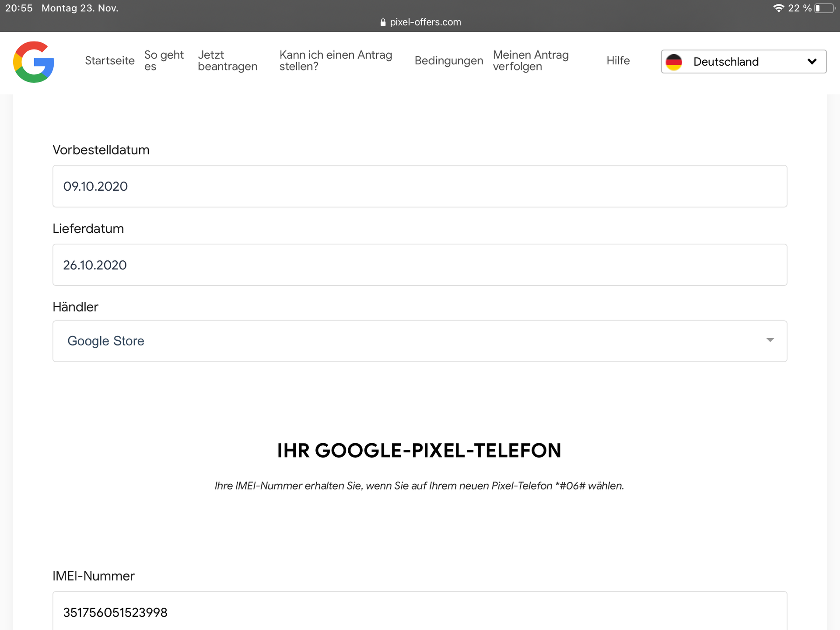Open the Bedingungen page
The width and height of the screenshot is (840, 630).
click(449, 61)
